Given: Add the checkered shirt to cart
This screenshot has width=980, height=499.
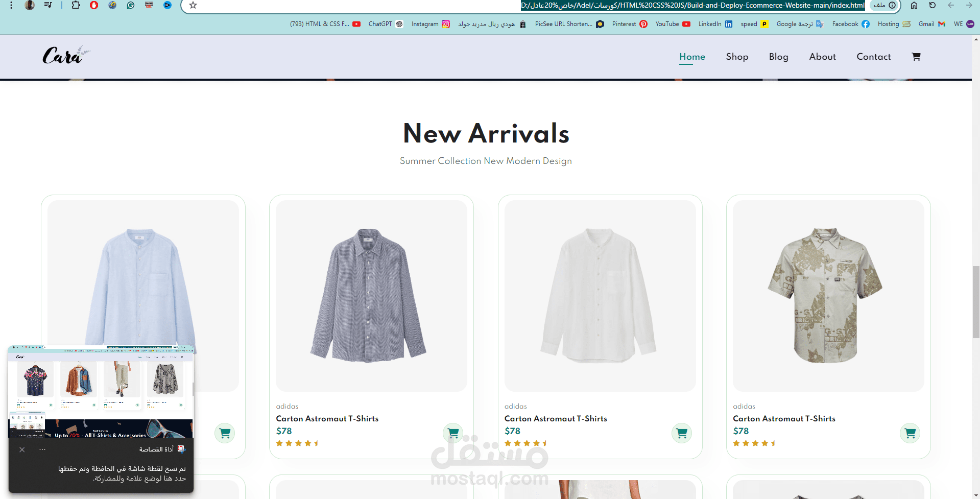Looking at the screenshot, I should pos(453,433).
